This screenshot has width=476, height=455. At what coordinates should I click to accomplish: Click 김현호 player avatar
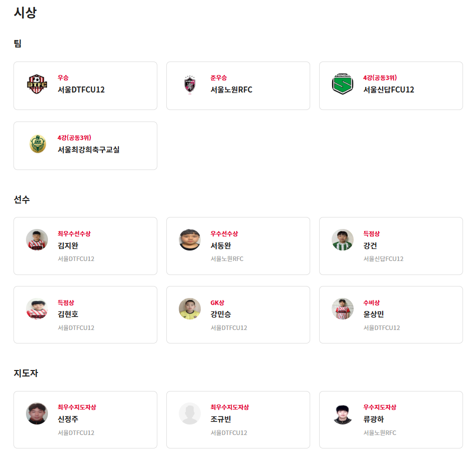tap(37, 308)
